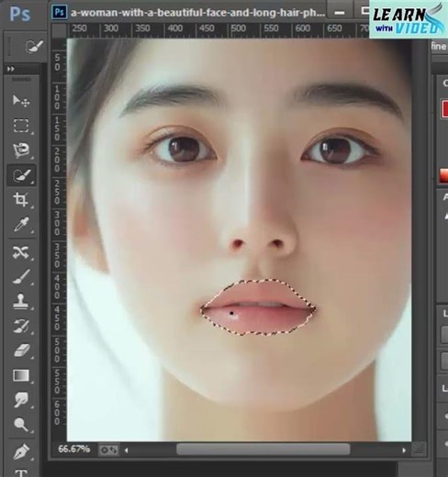Select the Quick Selection tool in toolbox

pos(21,175)
